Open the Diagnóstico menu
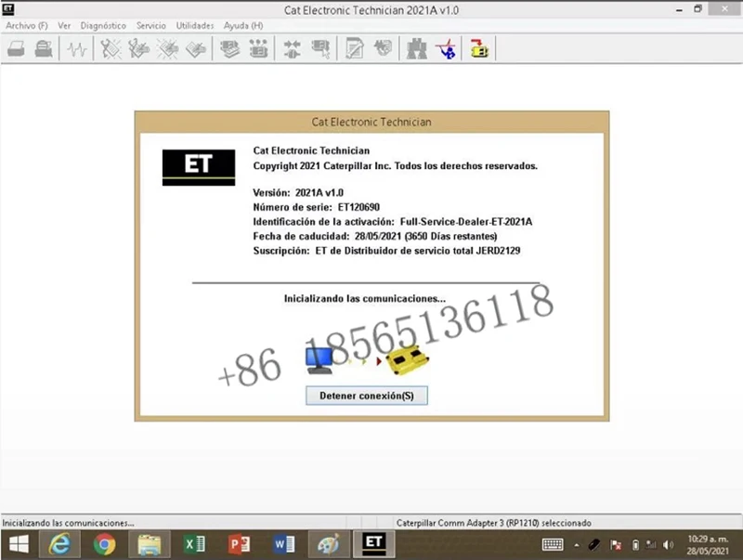Screen dimensions: 743x560 pos(103,26)
